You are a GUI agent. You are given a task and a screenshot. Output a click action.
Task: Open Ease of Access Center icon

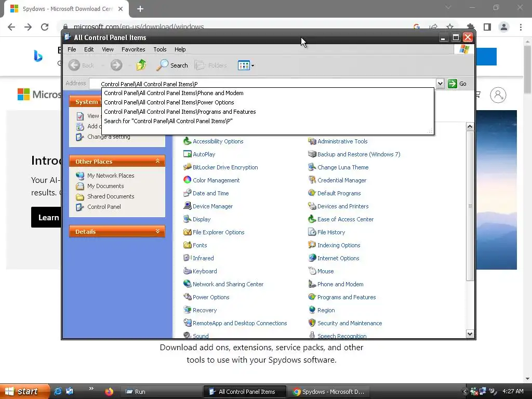click(x=312, y=219)
